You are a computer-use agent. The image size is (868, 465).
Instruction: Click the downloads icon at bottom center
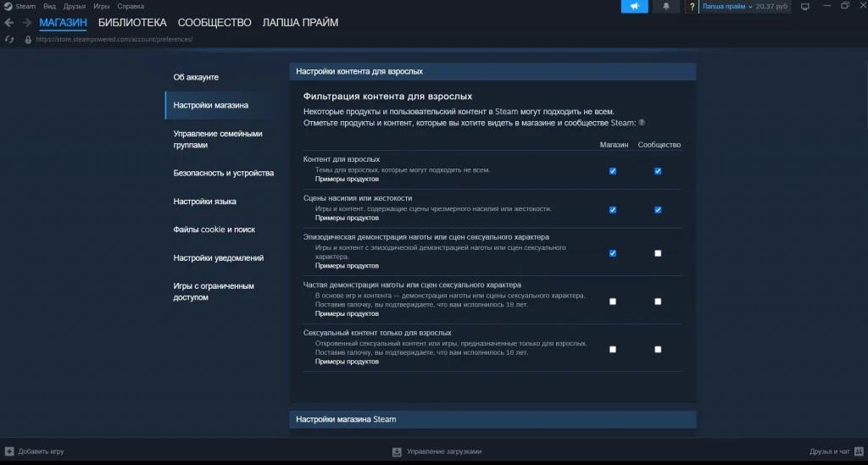[397, 451]
